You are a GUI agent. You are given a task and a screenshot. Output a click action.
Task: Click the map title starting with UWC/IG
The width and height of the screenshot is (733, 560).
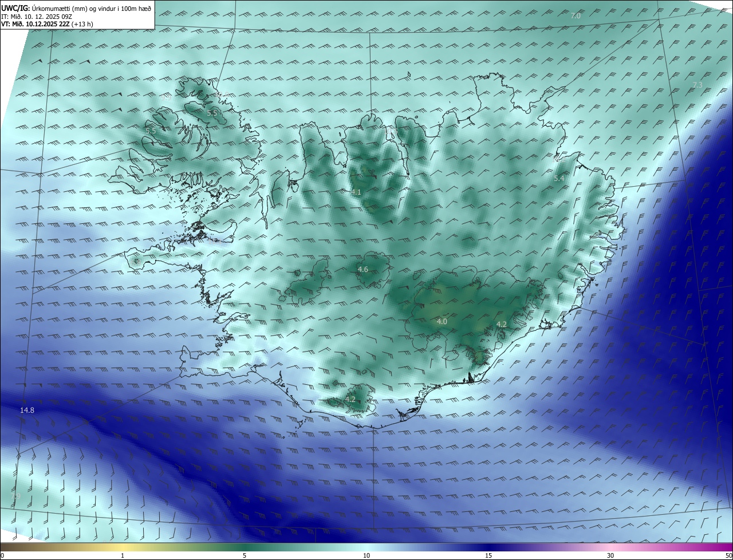76,8
